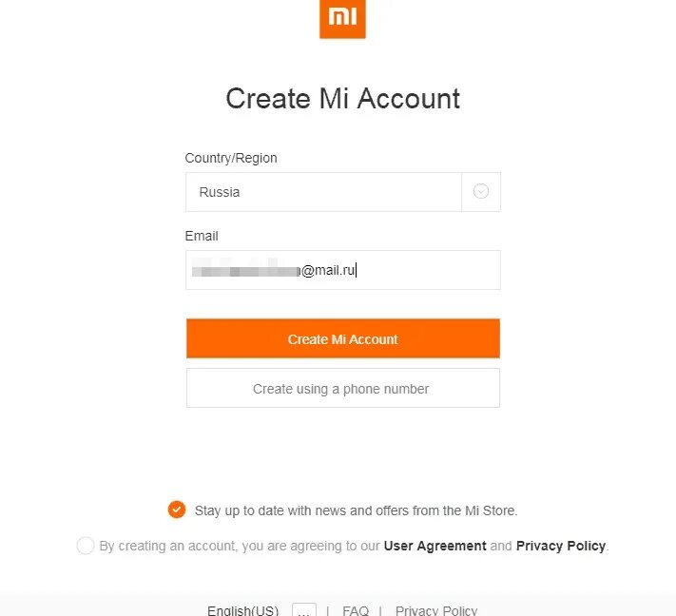Click the circular chevron icon beside Russia

coord(481,191)
